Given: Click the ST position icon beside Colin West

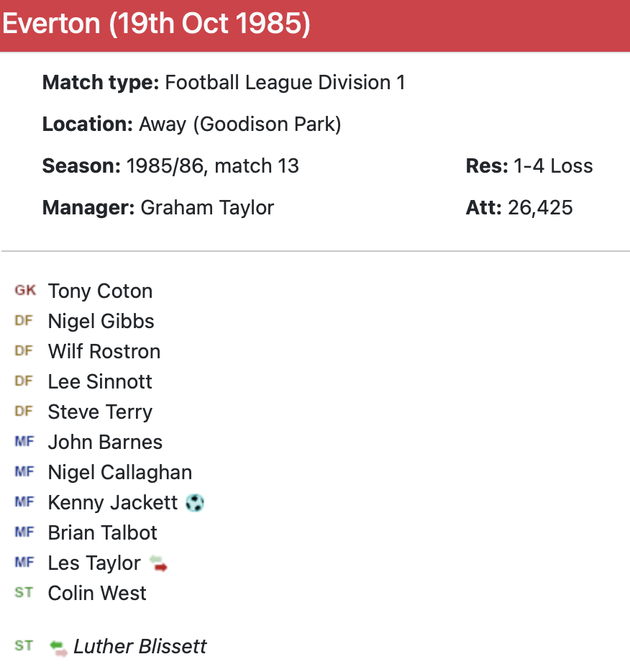Looking at the screenshot, I should pos(24,593).
